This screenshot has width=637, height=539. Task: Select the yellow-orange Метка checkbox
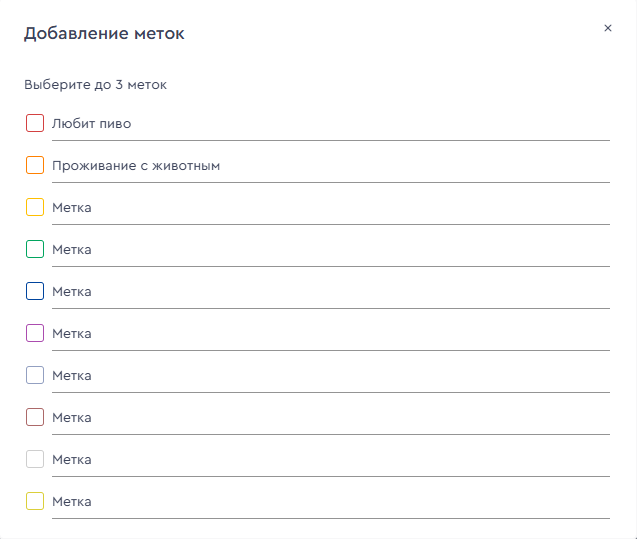35,207
